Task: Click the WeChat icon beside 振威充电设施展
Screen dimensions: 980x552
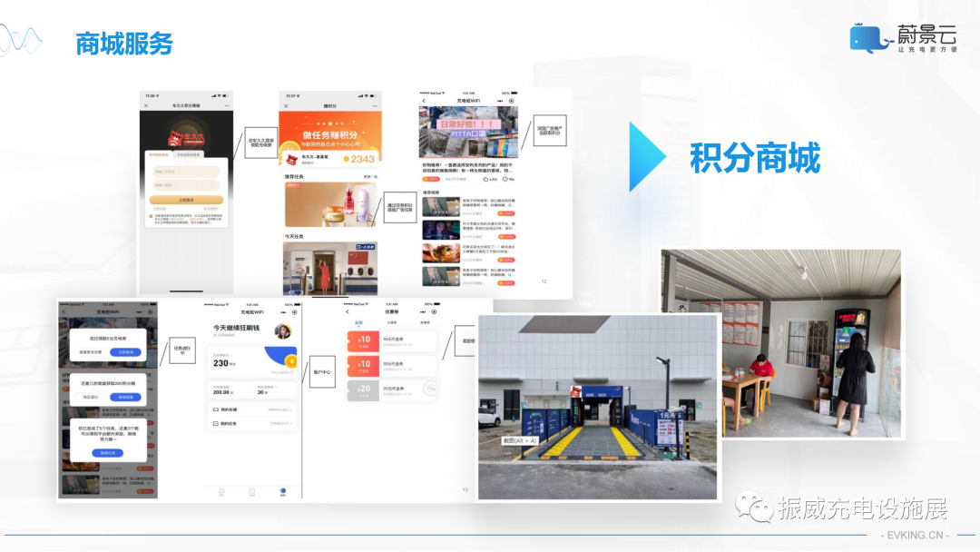Action: tap(754, 508)
